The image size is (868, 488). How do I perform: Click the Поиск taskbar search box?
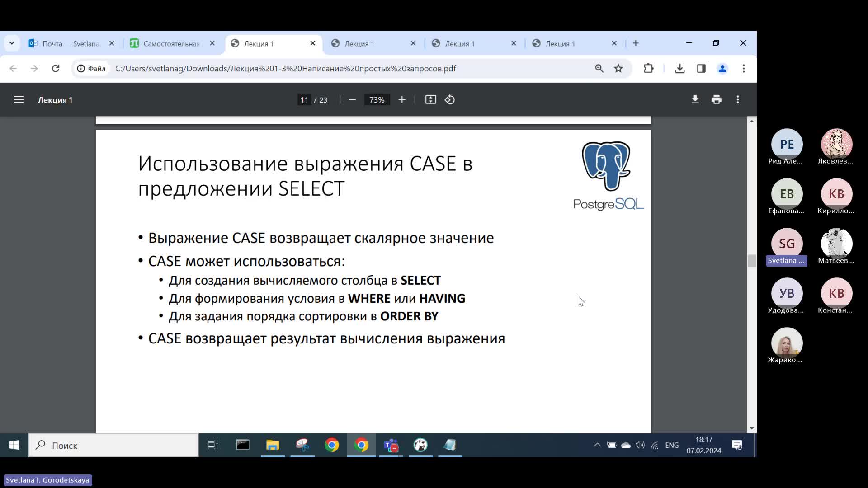click(113, 445)
